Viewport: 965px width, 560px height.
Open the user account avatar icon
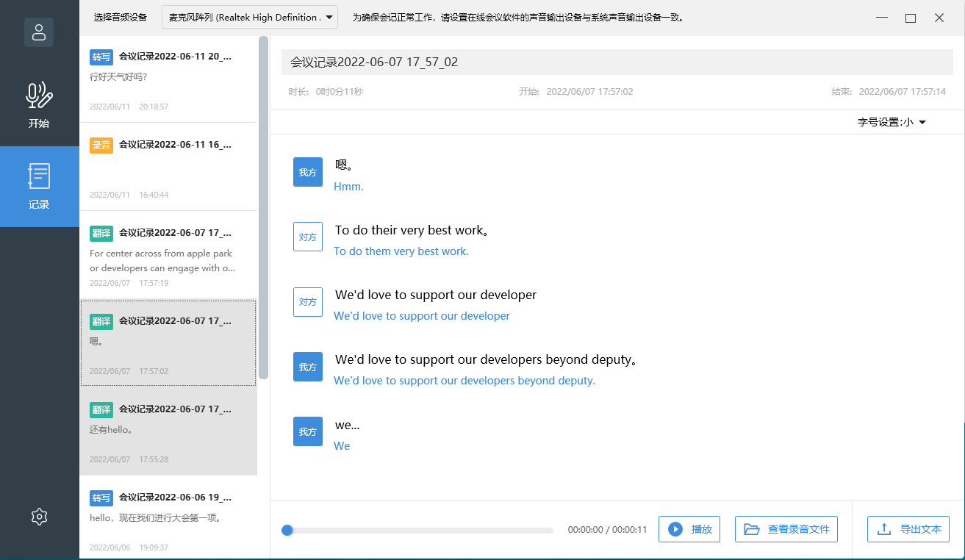click(39, 32)
